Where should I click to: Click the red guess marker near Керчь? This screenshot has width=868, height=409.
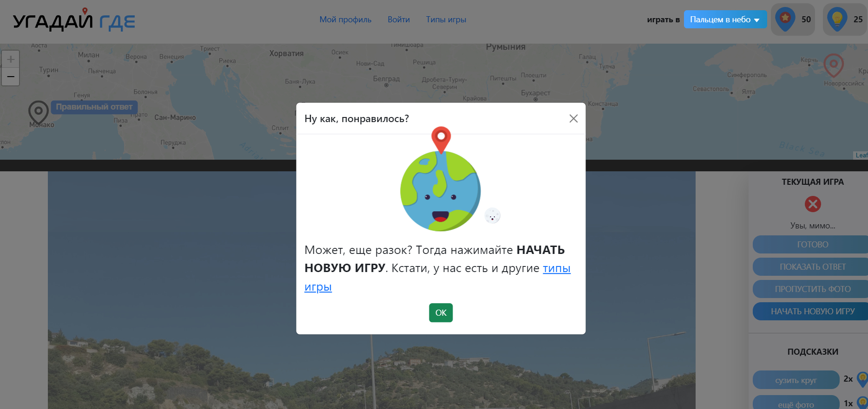pyautogui.click(x=834, y=65)
